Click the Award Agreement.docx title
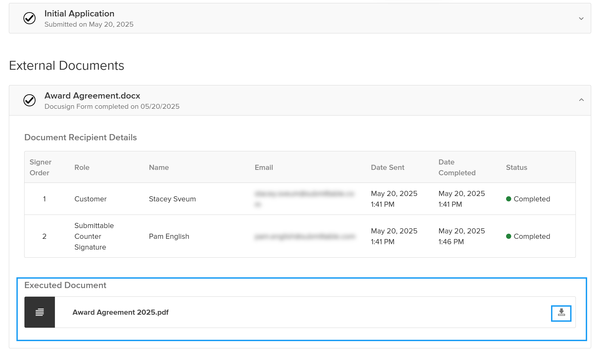The image size is (603, 364). pyautogui.click(x=92, y=96)
